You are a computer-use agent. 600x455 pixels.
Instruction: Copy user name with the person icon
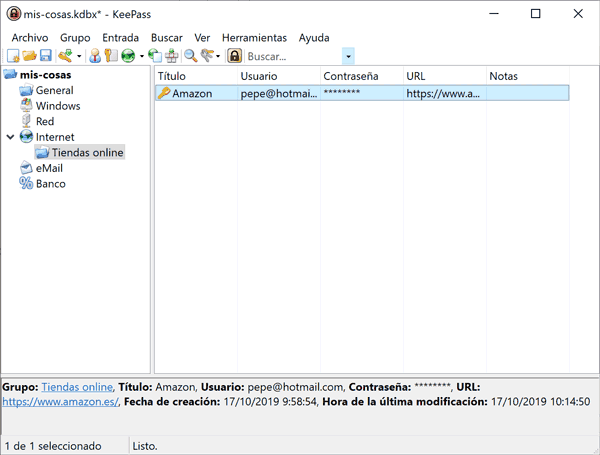point(95,56)
